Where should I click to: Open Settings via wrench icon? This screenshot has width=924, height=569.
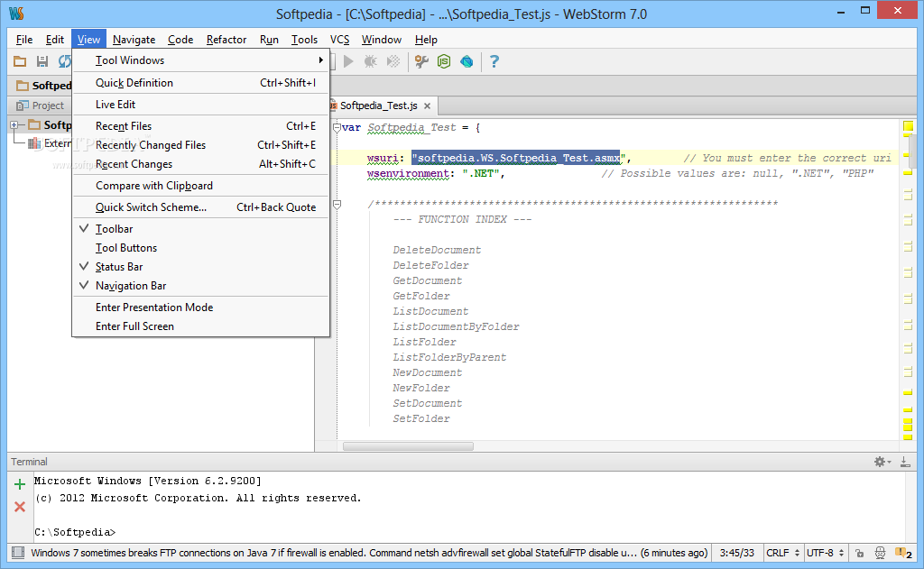420,61
